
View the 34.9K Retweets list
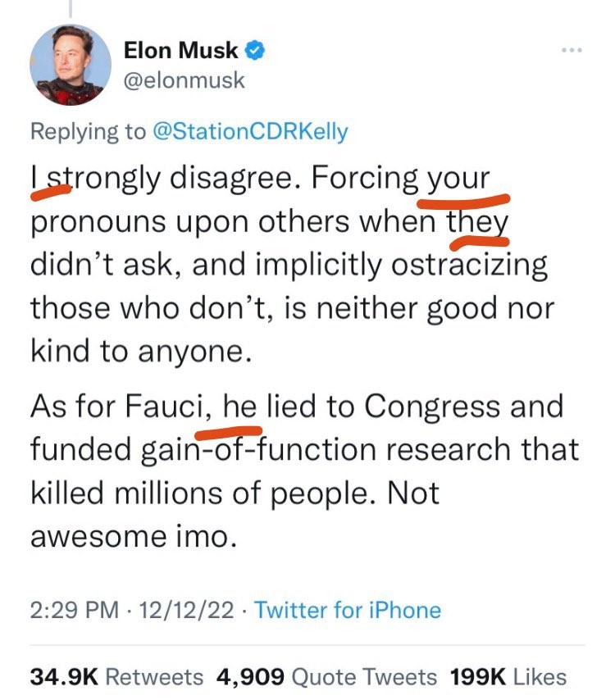pos(116,676)
